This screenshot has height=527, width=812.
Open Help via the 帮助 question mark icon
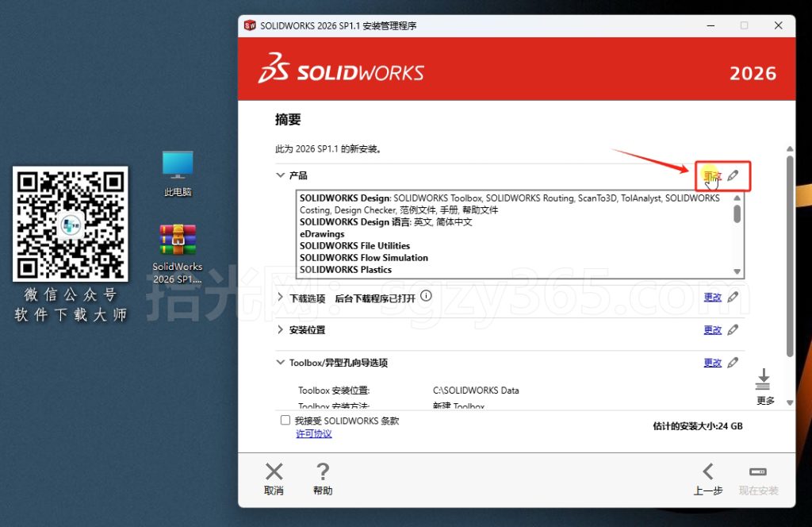click(x=323, y=471)
